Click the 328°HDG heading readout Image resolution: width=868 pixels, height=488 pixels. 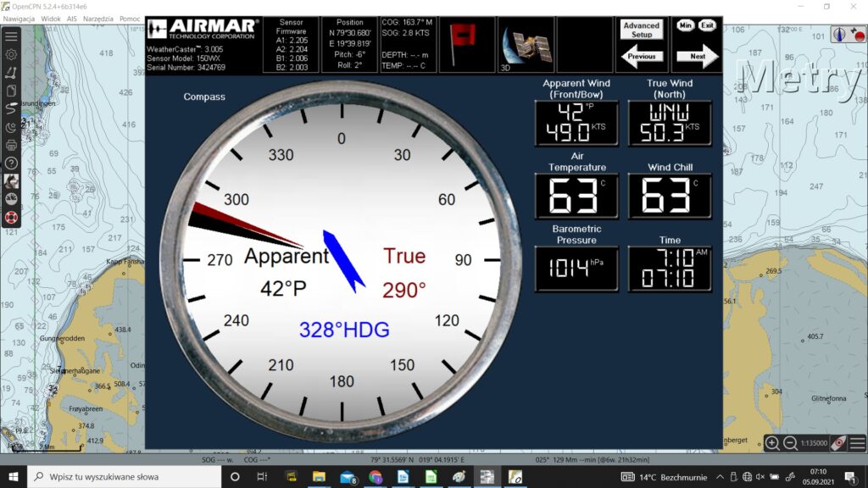click(x=344, y=330)
